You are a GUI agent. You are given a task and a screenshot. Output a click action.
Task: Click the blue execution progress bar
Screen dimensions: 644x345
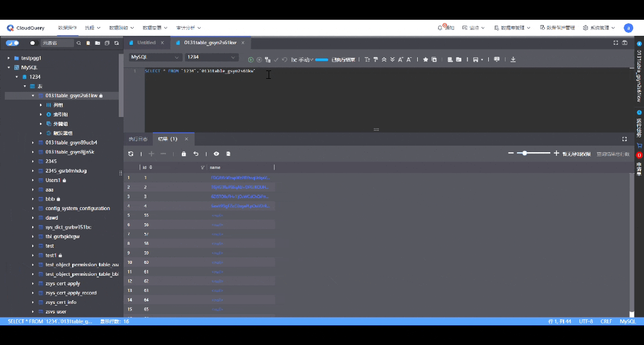(x=322, y=60)
